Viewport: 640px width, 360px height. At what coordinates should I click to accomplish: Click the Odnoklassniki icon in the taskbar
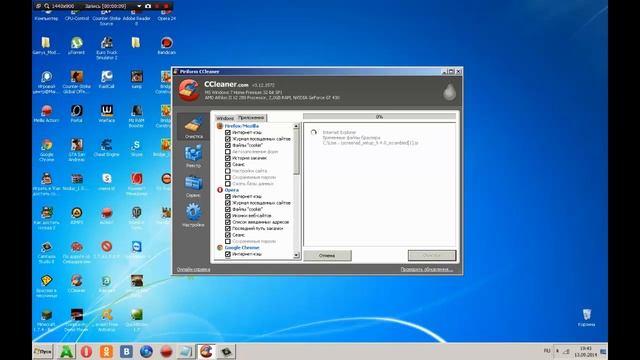click(106, 351)
